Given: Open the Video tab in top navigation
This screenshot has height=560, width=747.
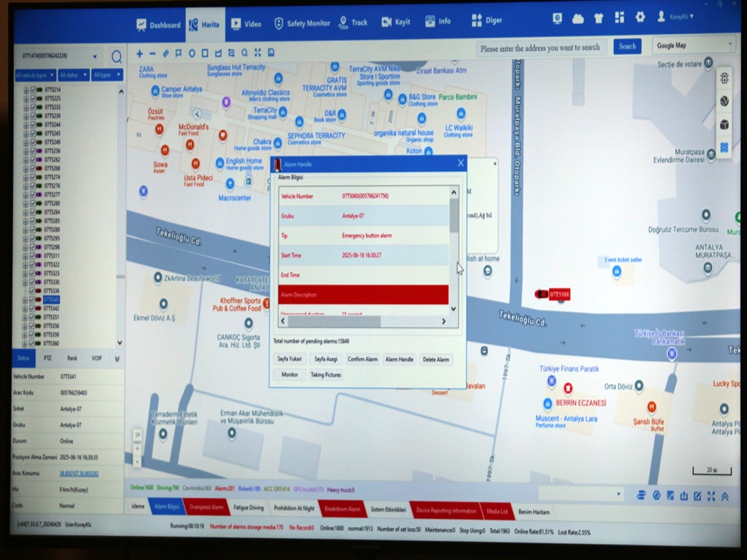Looking at the screenshot, I should [x=246, y=23].
